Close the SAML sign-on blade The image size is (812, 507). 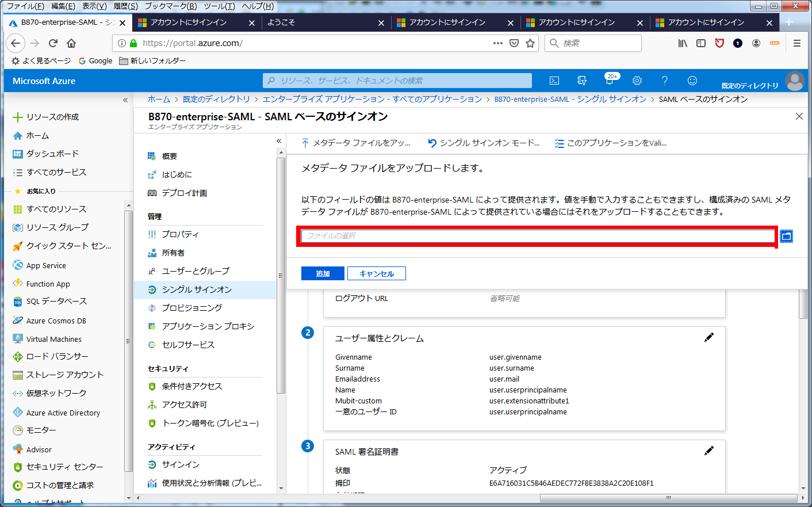coord(799,116)
